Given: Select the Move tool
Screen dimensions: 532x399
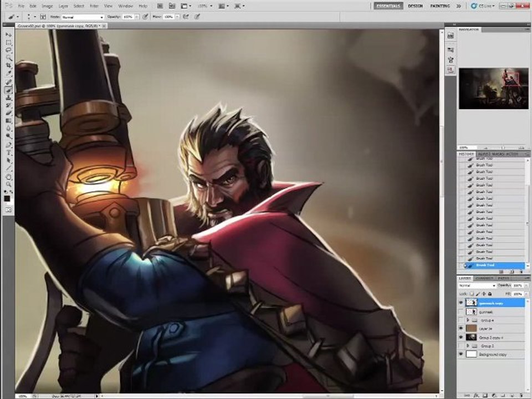Looking at the screenshot, I should 8,35.
